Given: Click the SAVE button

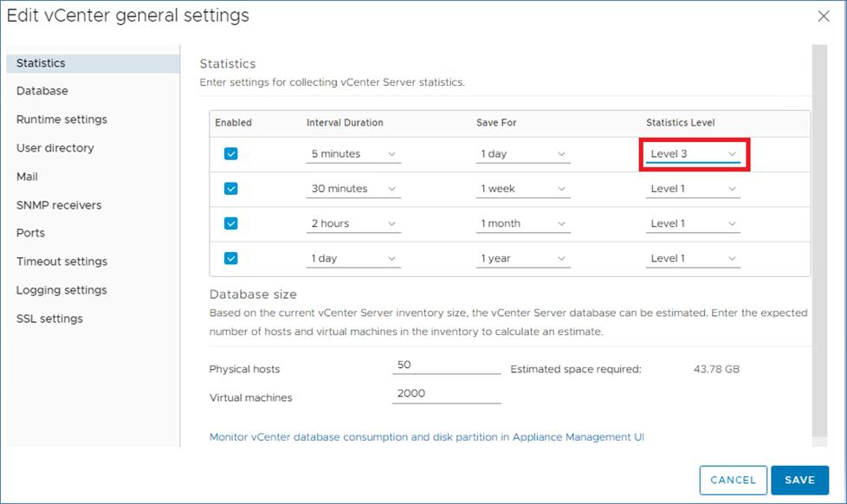Looking at the screenshot, I should click(799, 481).
